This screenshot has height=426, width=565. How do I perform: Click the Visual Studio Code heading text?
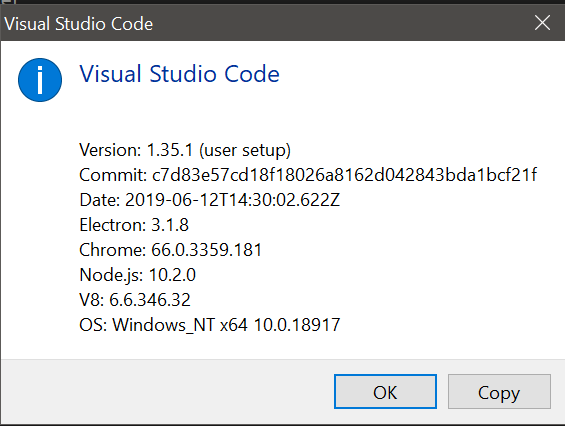(179, 74)
